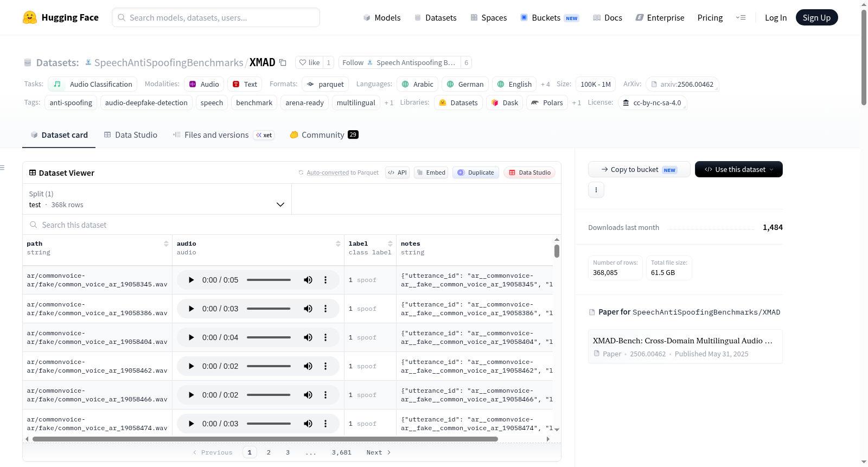Screen dimensions: 868x467
Task: Open audio options menu for common_voice_ar_19058404
Action: 325,337
